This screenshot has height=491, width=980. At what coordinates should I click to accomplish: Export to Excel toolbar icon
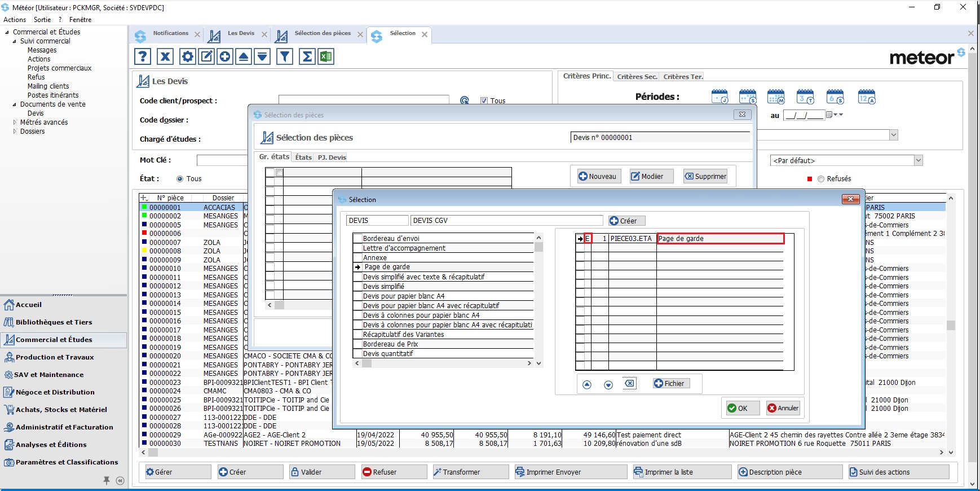click(x=326, y=56)
